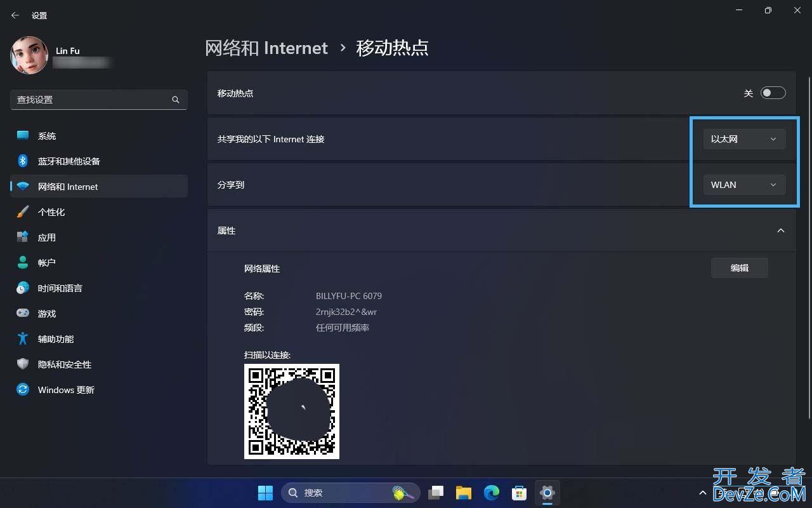This screenshot has width=812, height=508.
Task: Click the paintbrush personalization icon
Action: click(x=23, y=212)
